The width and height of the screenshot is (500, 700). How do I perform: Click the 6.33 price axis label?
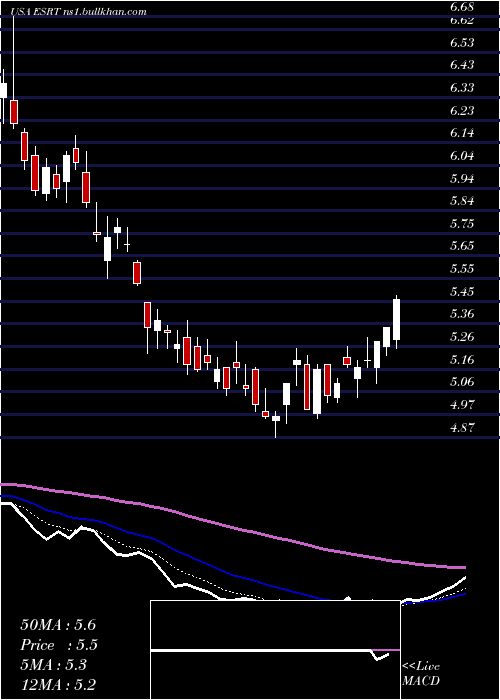[x=462, y=88]
